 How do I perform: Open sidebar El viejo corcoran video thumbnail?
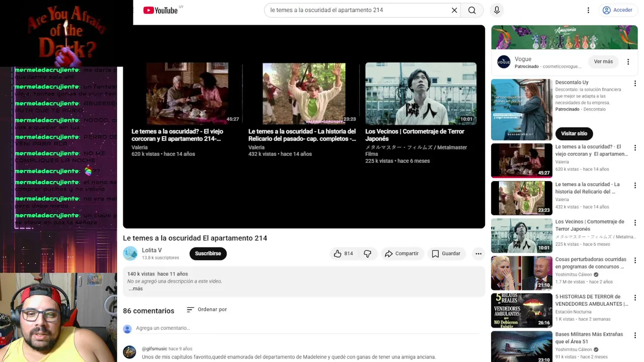(x=522, y=160)
